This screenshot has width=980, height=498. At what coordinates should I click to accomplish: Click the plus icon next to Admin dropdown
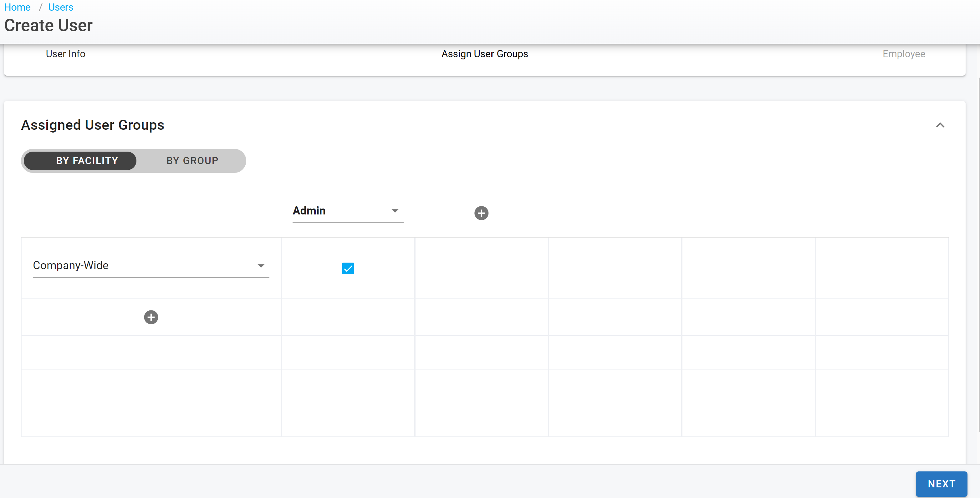(481, 213)
